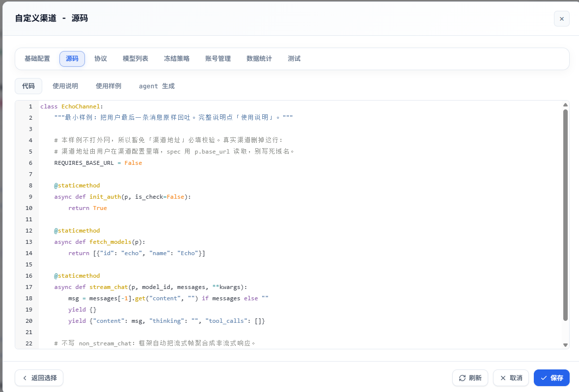Switch to the 基础配置 tab
579x392 pixels.
point(37,59)
